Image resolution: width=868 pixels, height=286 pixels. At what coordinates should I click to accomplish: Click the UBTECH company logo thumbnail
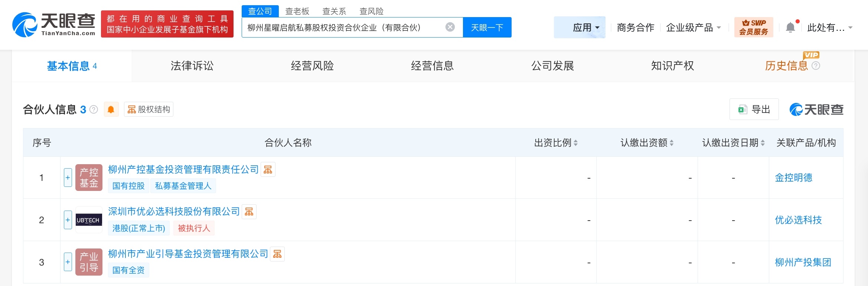click(88, 220)
